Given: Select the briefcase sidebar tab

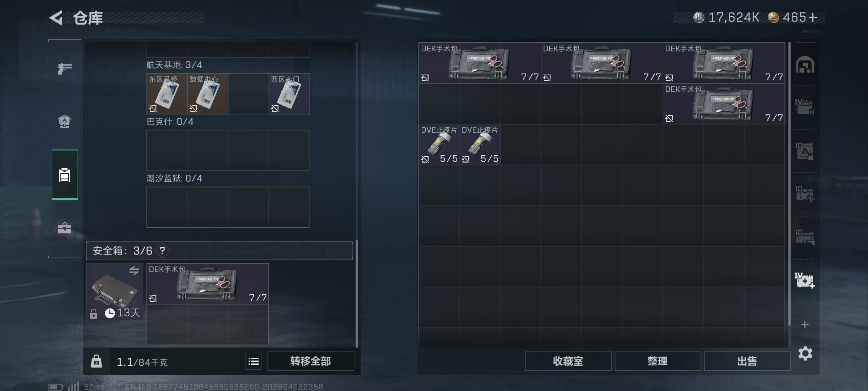Looking at the screenshot, I should (65, 228).
